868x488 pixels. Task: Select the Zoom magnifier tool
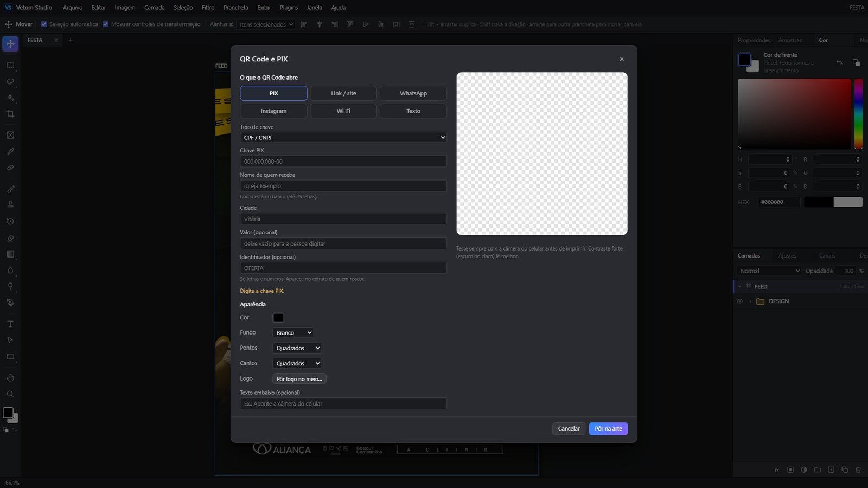(x=10, y=394)
